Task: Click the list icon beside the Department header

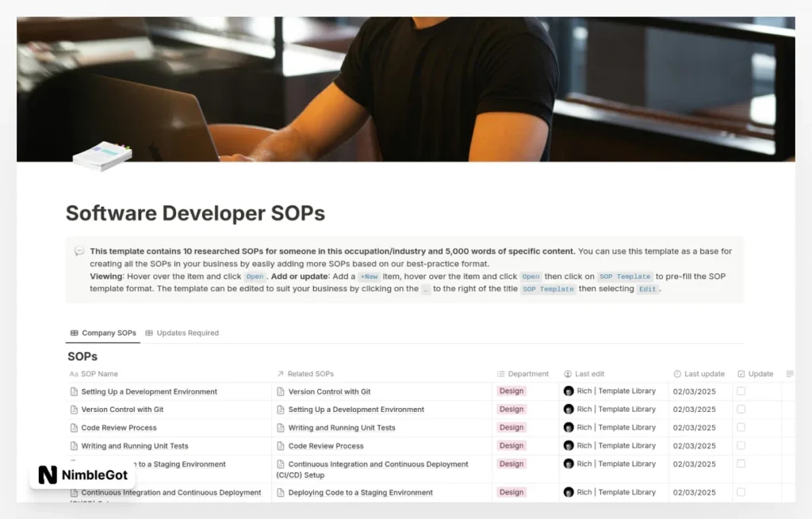Action: 500,373
